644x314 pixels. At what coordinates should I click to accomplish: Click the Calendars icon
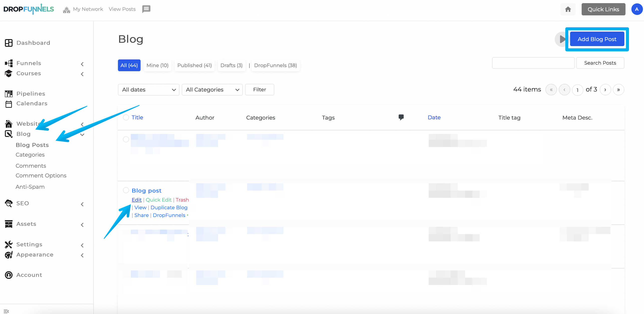[x=9, y=104]
